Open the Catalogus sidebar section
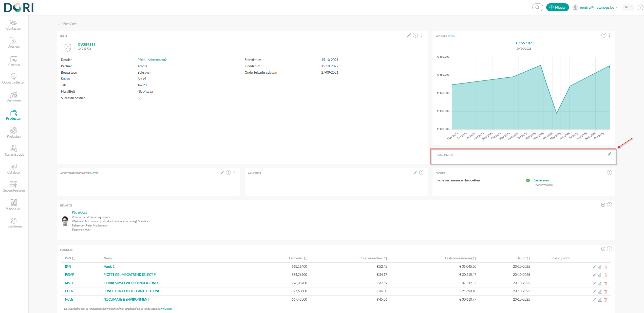Viewport: 644px width, 313px height. click(14, 169)
